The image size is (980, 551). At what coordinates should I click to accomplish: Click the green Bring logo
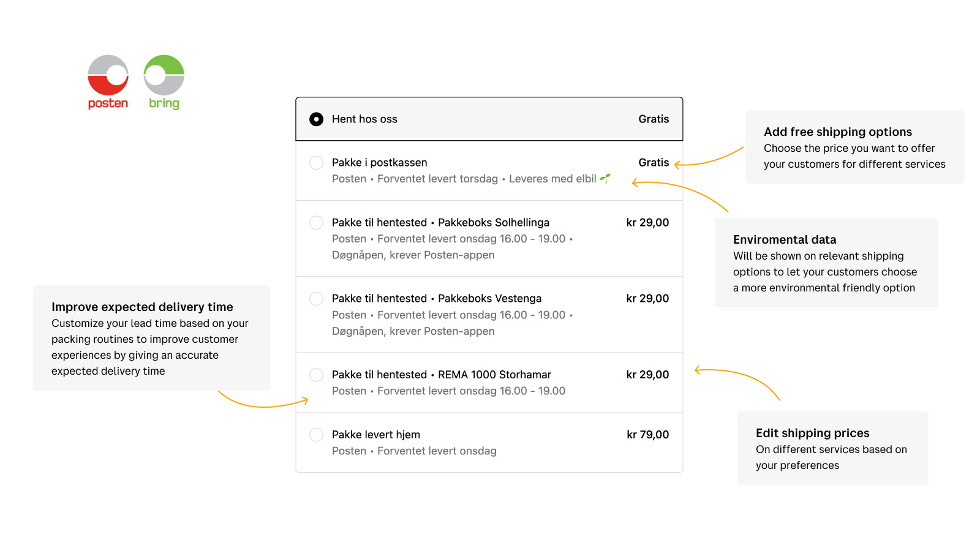(164, 82)
